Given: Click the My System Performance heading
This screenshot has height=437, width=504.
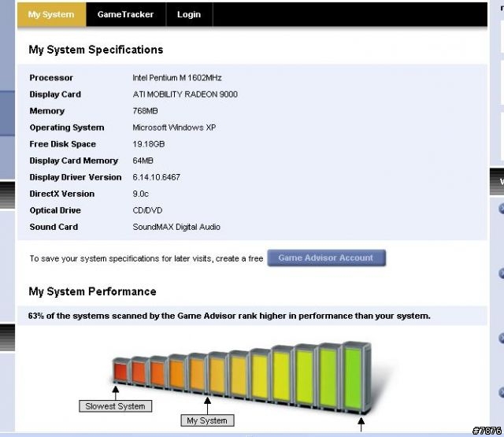Looking at the screenshot, I should [93, 291].
